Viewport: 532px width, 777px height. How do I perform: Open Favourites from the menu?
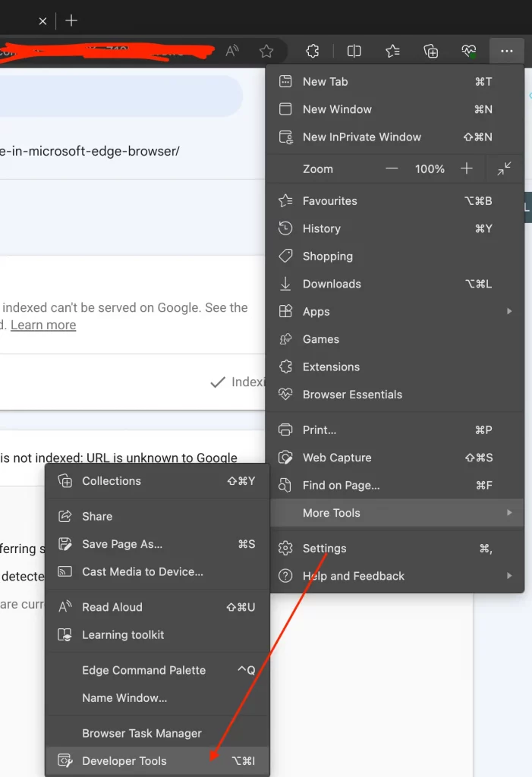395,201
